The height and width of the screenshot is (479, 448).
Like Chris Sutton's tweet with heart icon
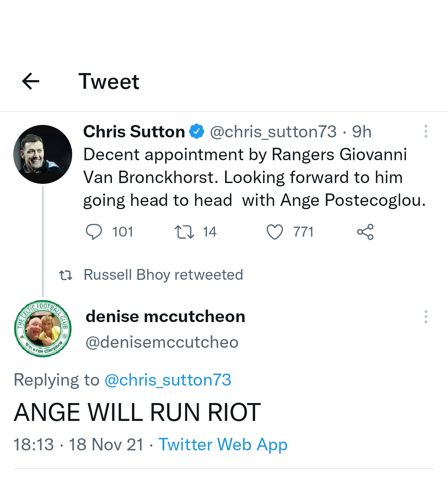(275, 232)
